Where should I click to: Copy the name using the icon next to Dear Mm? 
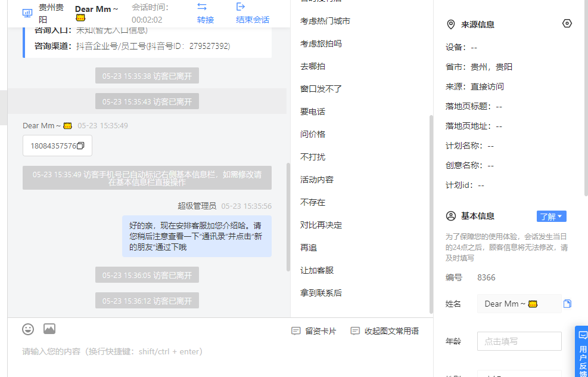[x=567, y=304]
